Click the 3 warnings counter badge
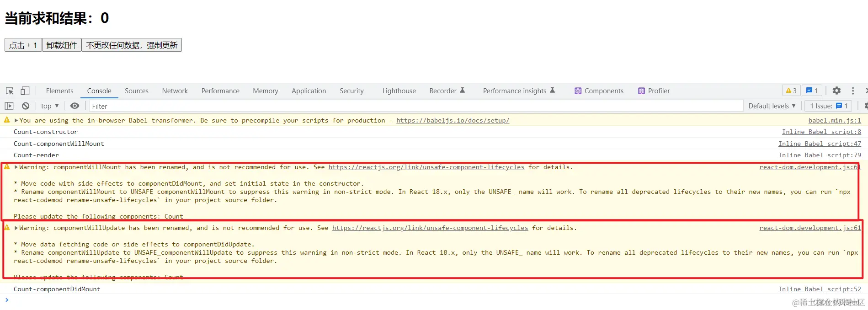Screen dimensions: 868x310 coord(791,91)
